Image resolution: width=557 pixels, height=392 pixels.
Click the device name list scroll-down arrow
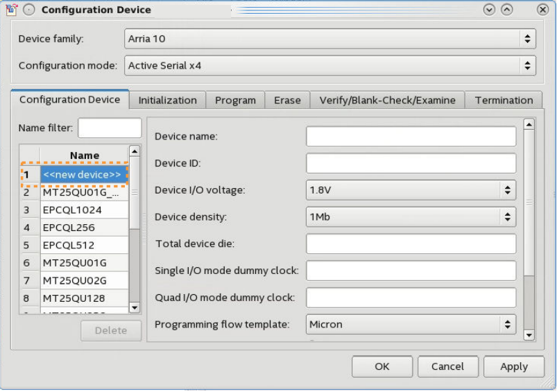135,307
